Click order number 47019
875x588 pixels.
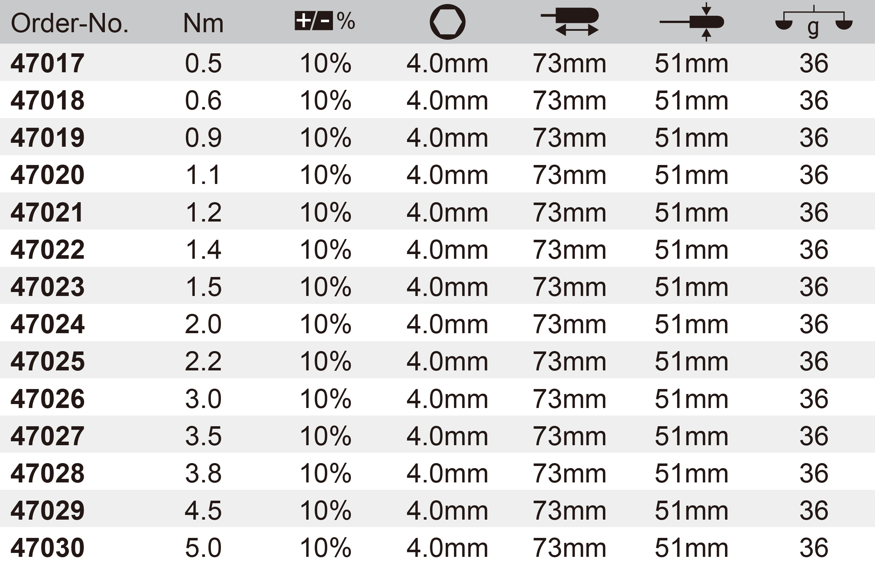(x=48, y=138)
